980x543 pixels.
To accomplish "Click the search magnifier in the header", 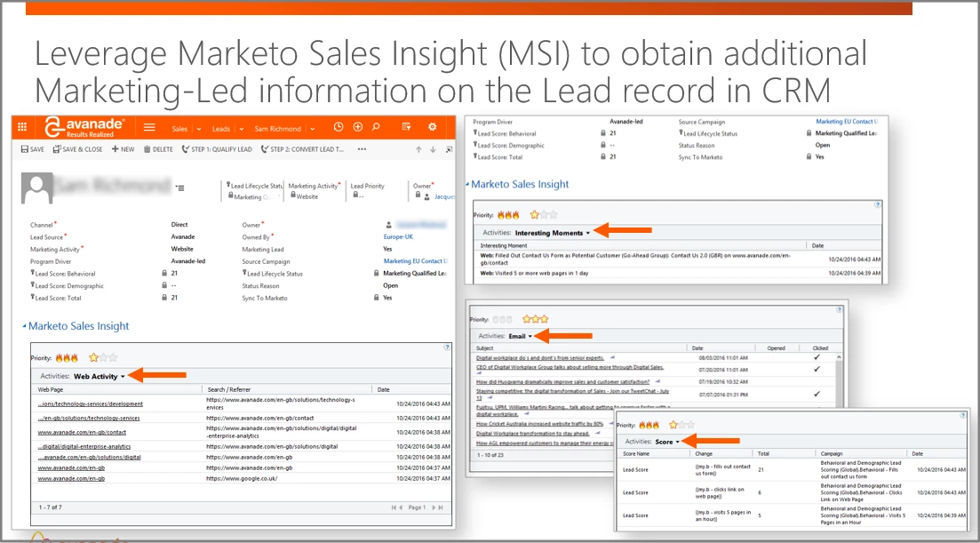I will pyautogui.click(x=376, y=127).
